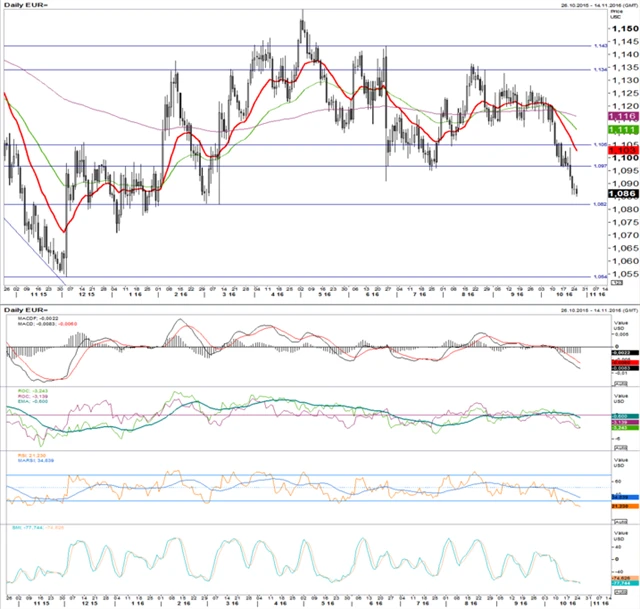Select the 'Daily EUR=' title above the MACD pane
Viewport: 640px width, 609px height.
[x=26, y=310]
